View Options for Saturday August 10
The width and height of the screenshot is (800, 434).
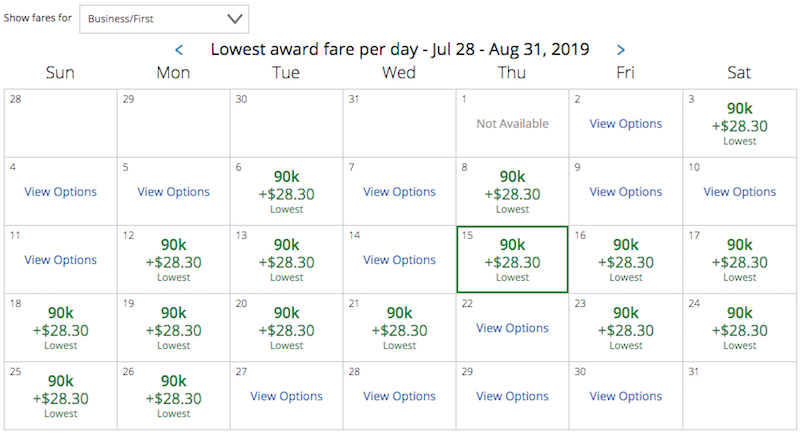pyautogui.click(x=739, y=192)
